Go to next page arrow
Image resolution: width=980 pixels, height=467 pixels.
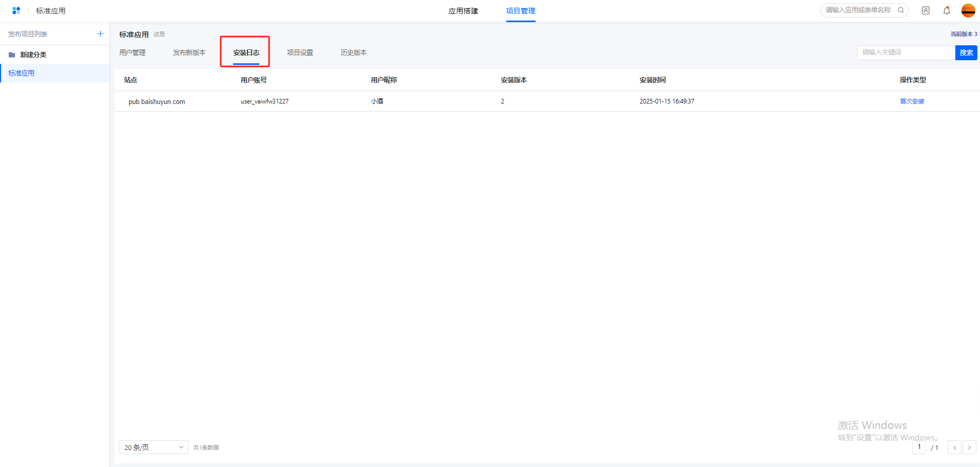969,447
